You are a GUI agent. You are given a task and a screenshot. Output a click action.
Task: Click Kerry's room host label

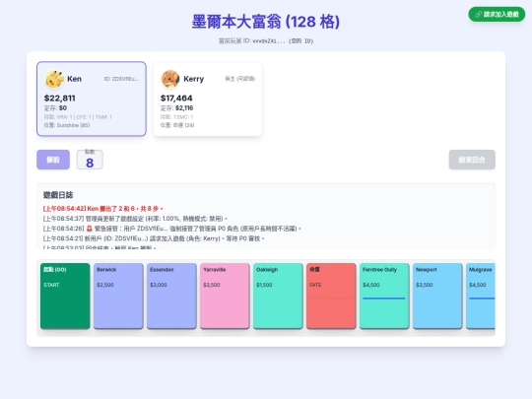click(239, 79)
